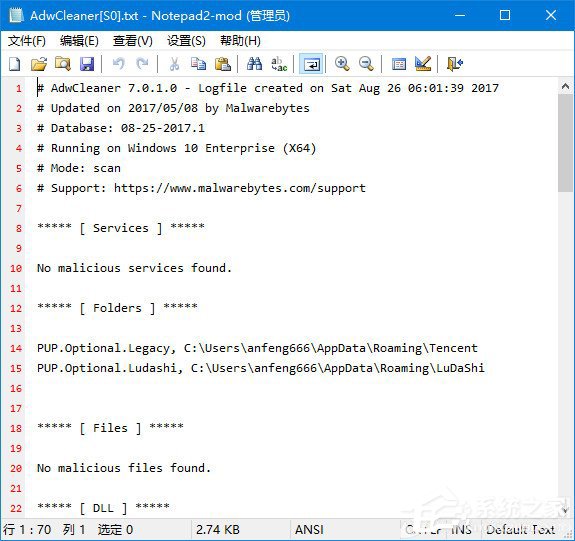Click the Default Text scheme status field
Viewport: 575px width, 541px height.
[521, 530]
